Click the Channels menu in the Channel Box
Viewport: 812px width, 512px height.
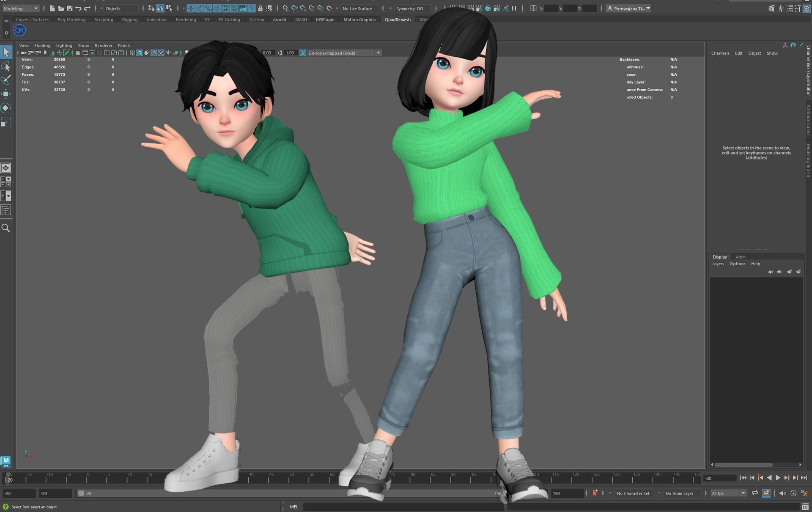tap(720, 53)
